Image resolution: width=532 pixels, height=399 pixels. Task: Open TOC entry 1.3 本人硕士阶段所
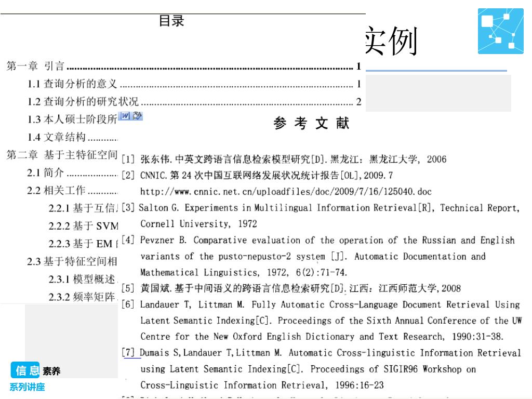pos(72,119)
